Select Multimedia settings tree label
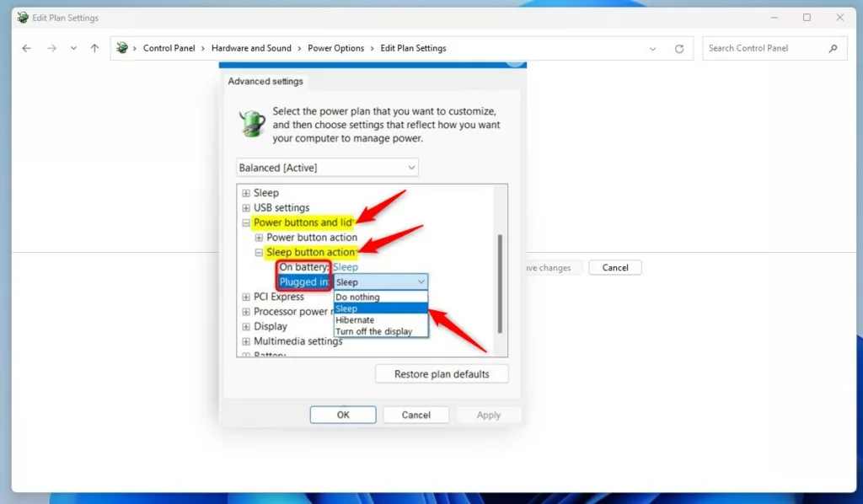 coord(297,341)
